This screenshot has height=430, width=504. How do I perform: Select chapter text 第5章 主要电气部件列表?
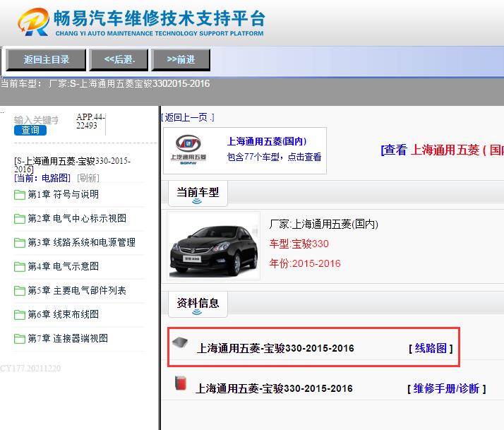pyautogui.click(x=77, y=290)
